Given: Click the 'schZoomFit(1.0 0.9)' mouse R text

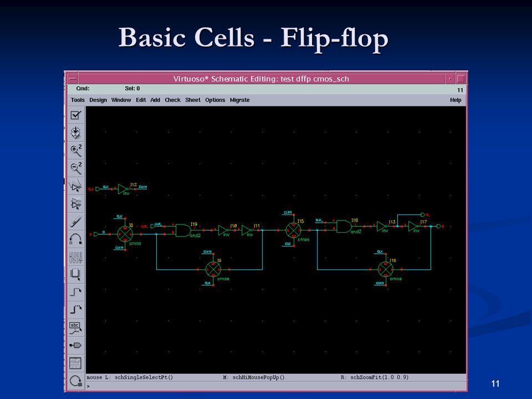Looking at the screenshot, I should click(x=379, y=377).
